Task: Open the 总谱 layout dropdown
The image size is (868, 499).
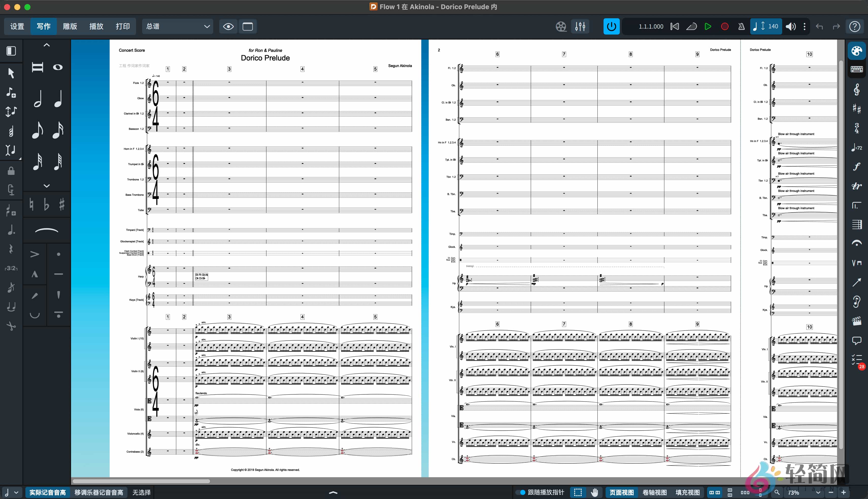Action: pyautogui.click(x=177, y=26)
